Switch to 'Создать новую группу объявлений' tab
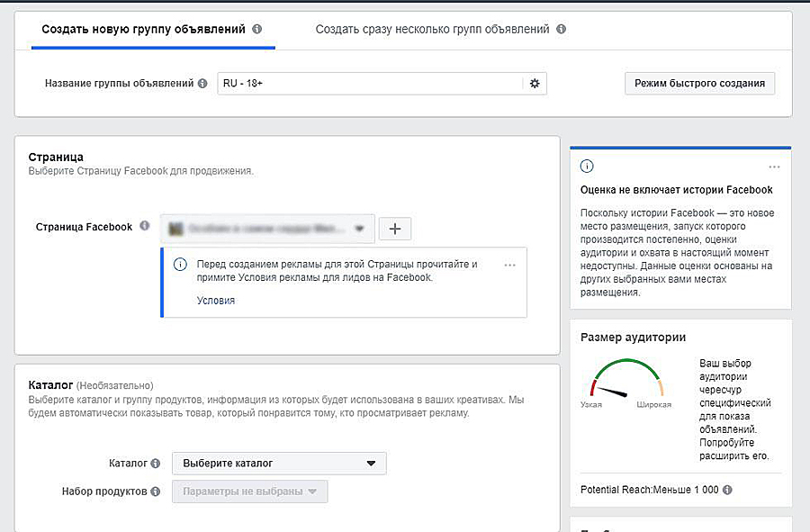 tap(144, 30)
